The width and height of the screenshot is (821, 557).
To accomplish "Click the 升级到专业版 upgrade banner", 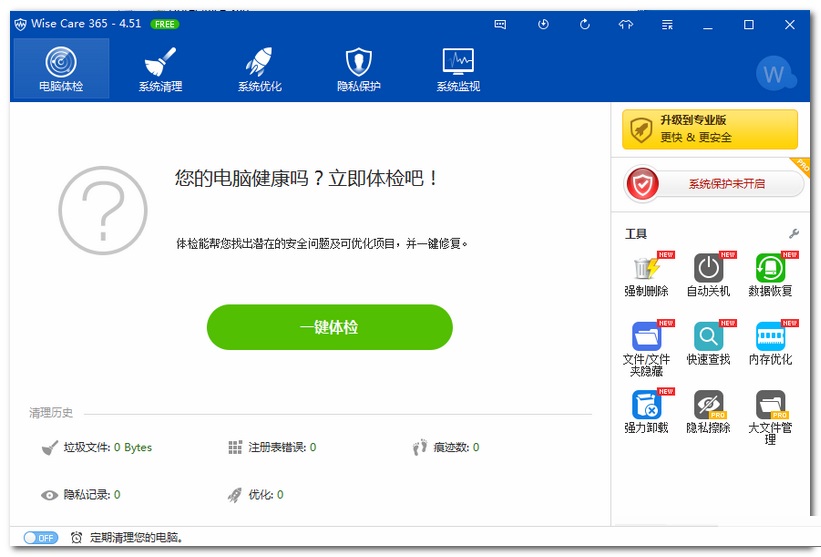I will pos(709,129).
